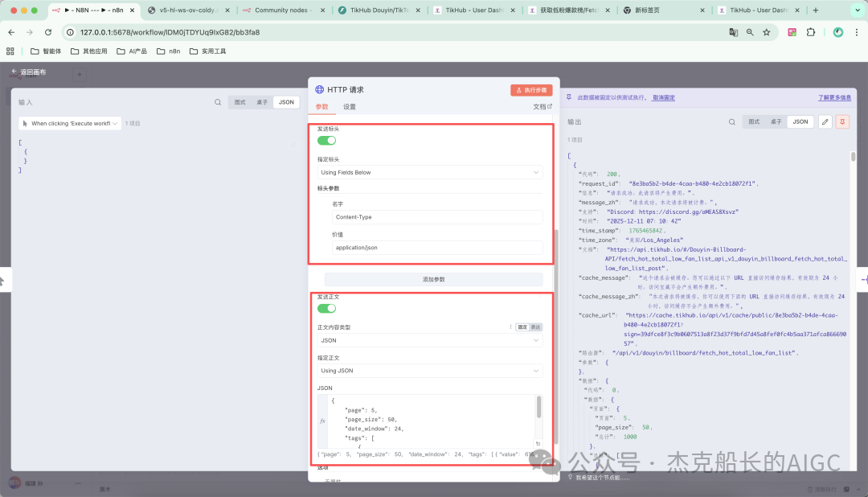Open the 正文内容类型 JSON dropdown
The image size is (868, 497).
click(x=429, y=340)
